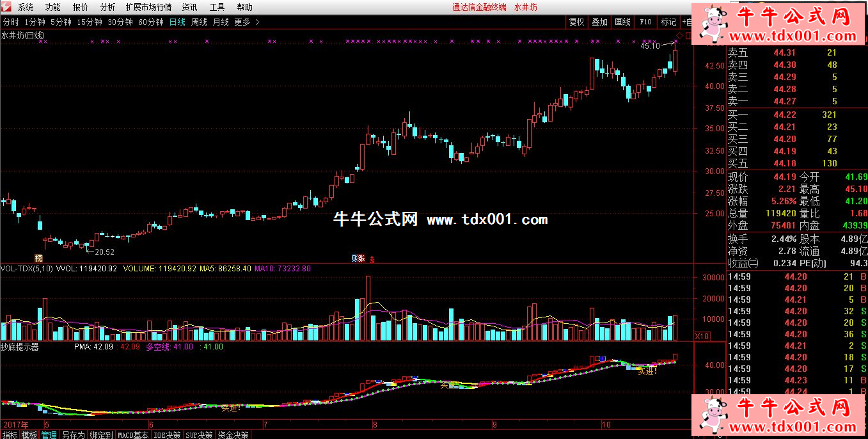Click the red TDX application logo icon

(6, 7)
